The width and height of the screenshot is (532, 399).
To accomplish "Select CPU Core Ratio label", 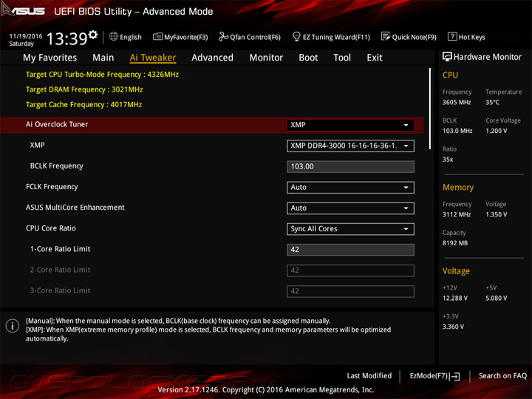I will pyautogui.click(x=50, y=228).
